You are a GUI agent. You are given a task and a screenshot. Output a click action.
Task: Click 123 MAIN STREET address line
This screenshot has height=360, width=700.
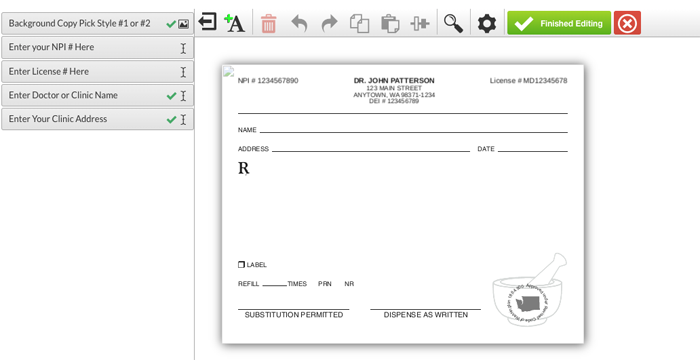point(394,88)
